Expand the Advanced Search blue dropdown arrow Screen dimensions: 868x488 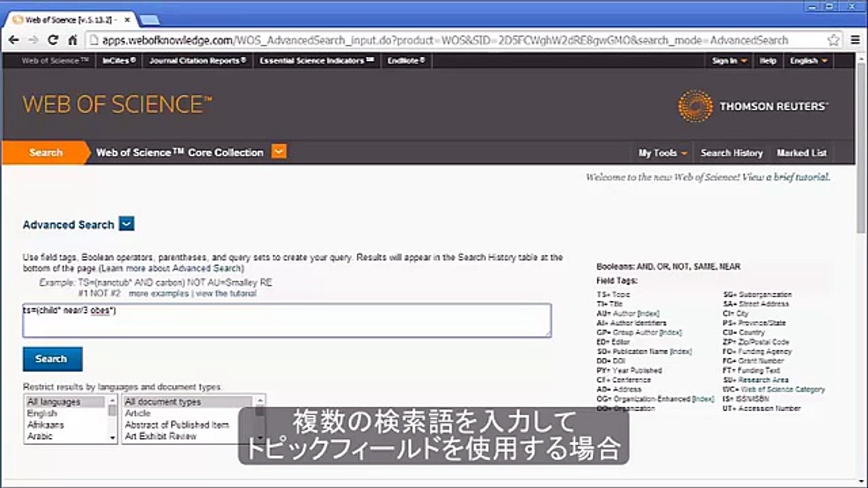point(127,224)
